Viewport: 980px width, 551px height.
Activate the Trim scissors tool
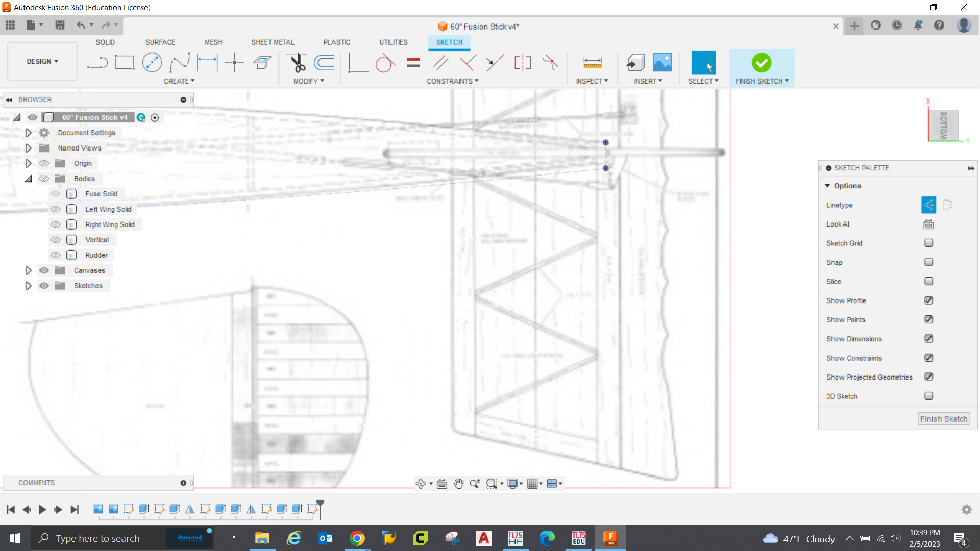point(297,63)
